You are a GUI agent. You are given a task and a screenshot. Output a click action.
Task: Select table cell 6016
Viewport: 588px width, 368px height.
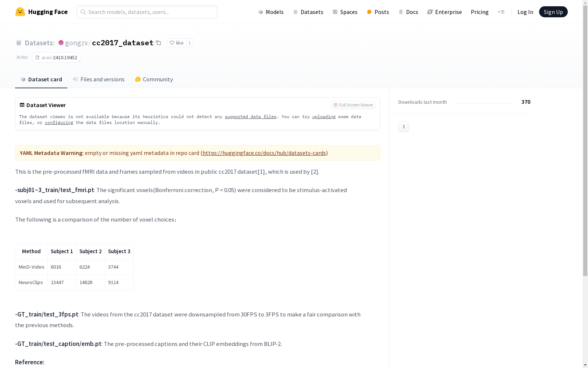click(62, 267)
